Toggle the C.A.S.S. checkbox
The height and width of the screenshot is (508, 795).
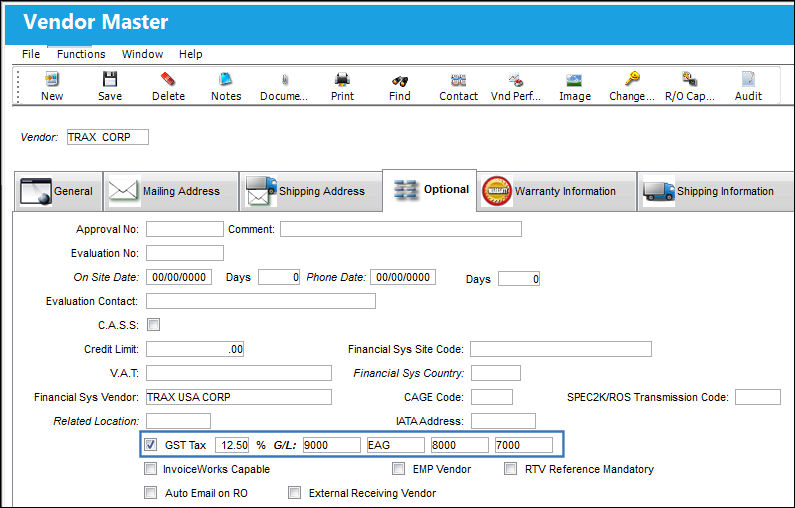pos(153,324)
